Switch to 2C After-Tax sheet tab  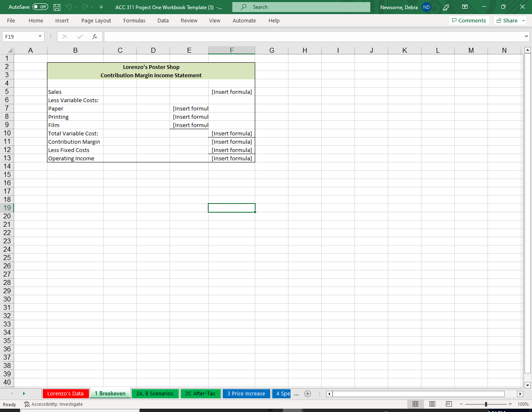coord(200,393)
